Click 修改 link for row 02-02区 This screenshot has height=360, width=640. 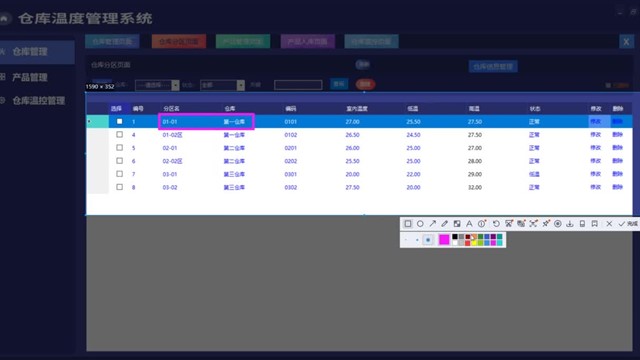[x=596, y=161]
